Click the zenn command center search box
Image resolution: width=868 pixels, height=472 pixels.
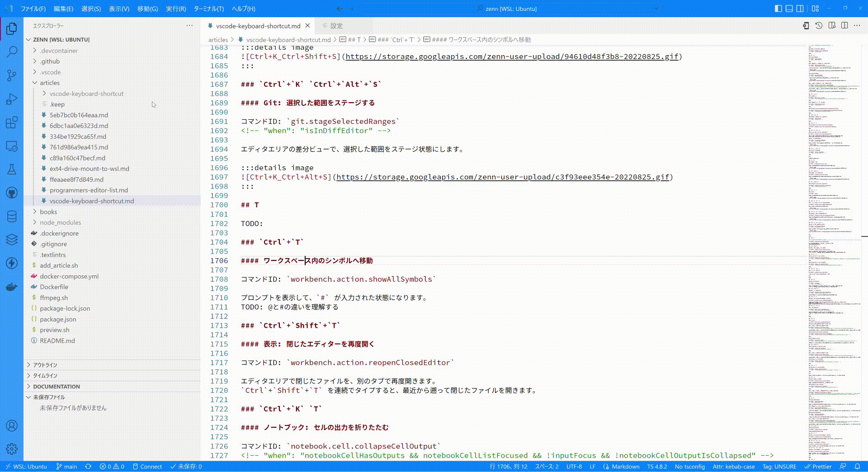tap(511, 9)
